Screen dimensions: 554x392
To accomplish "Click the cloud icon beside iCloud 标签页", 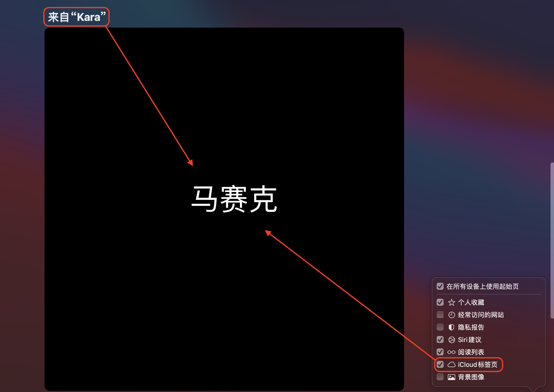I will click(451, 365).
